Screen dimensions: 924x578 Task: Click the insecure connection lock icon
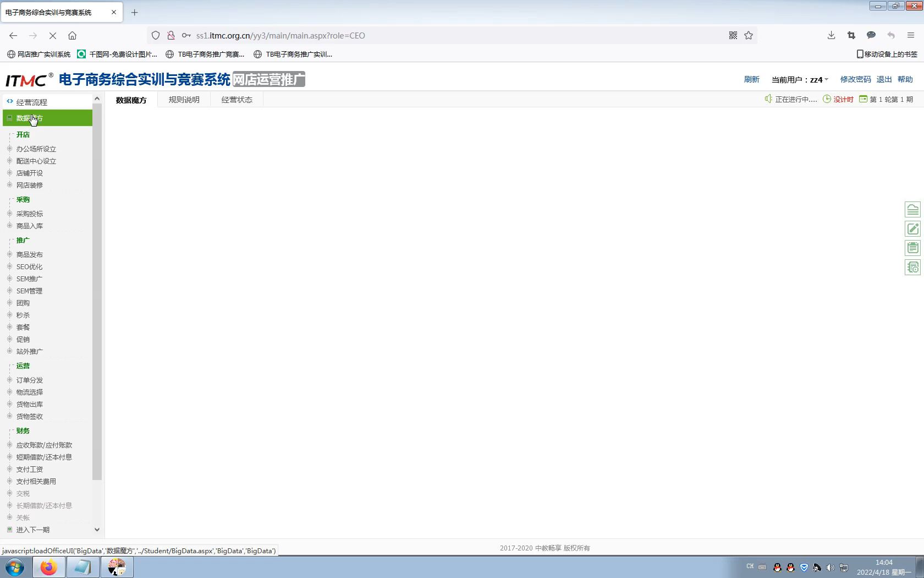point(171,35)
